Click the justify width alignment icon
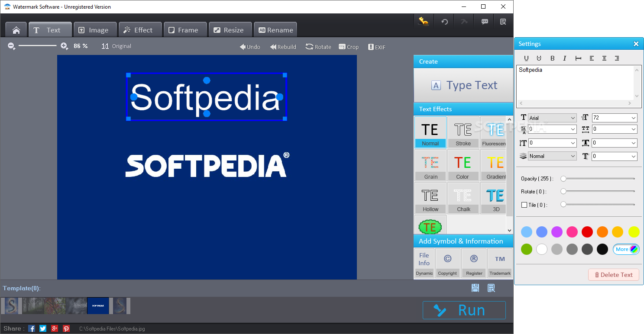 pos(578,58)
